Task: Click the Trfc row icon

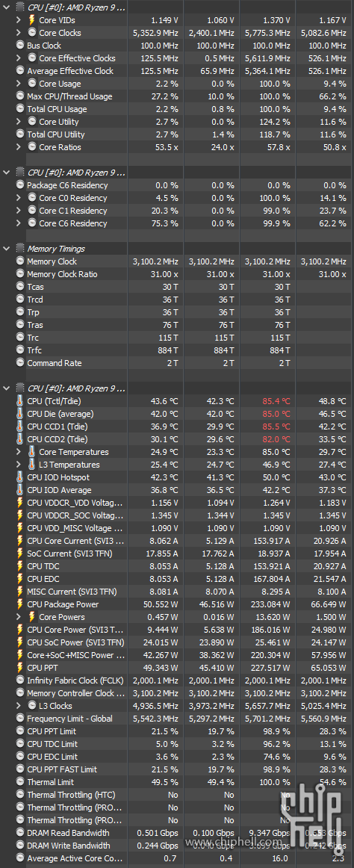Action: (20, 350)
